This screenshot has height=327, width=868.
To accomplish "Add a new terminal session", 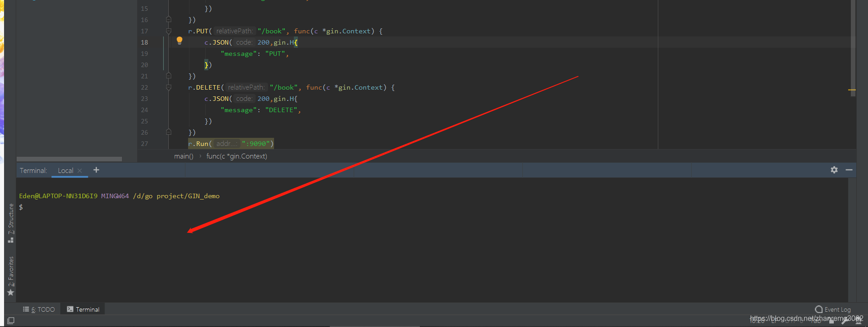I will click(x=96, y=170).
